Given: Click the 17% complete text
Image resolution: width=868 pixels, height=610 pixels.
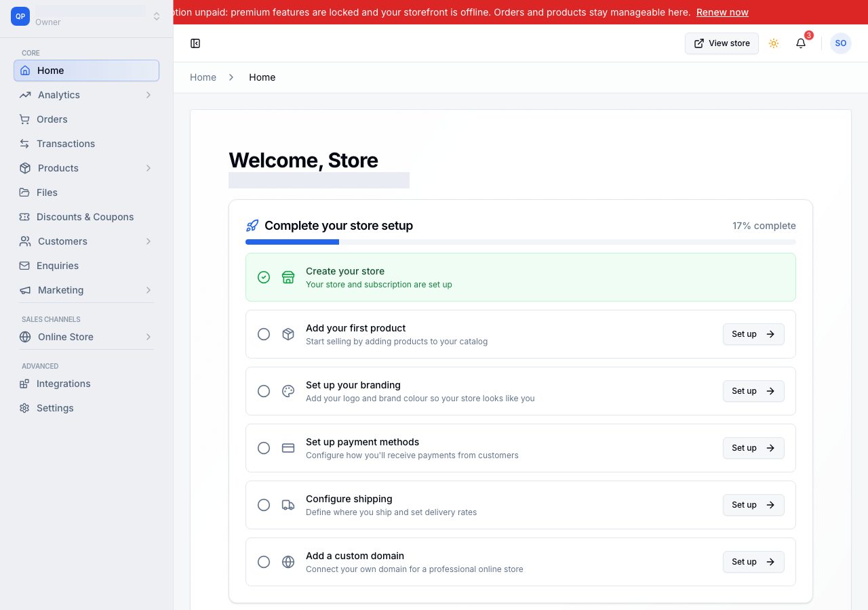Looking at the screenshot, I should click(764, 226).
